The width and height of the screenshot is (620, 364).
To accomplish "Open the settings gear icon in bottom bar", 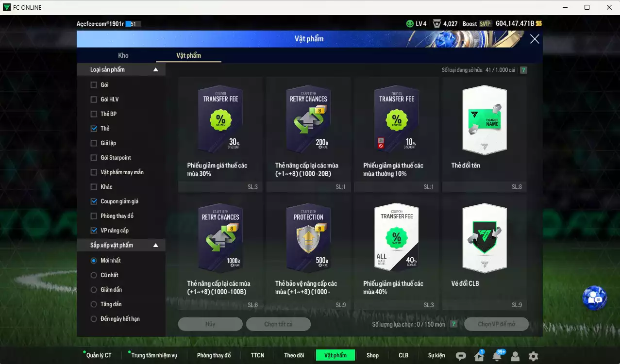I will click(x=533, y=355).
